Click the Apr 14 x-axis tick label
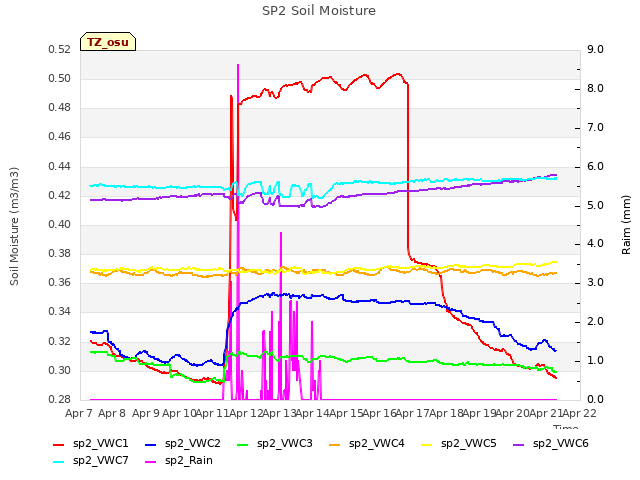This screenshot has height=480, width=640. 313,413
